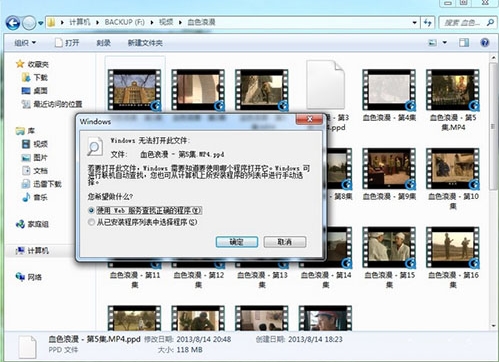Click BACKUP (F:) in the address breadcrumb
The height and width of the screenshot is (362, 499).
124,22
